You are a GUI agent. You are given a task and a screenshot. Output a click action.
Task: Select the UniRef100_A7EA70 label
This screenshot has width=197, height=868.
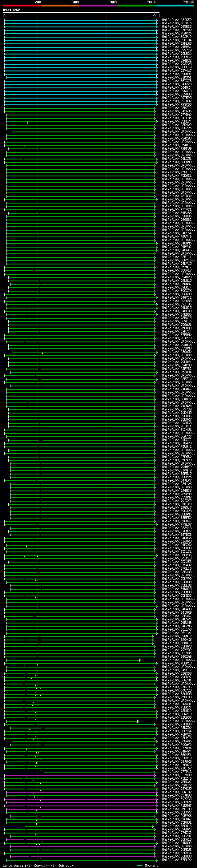click(177, 765)
